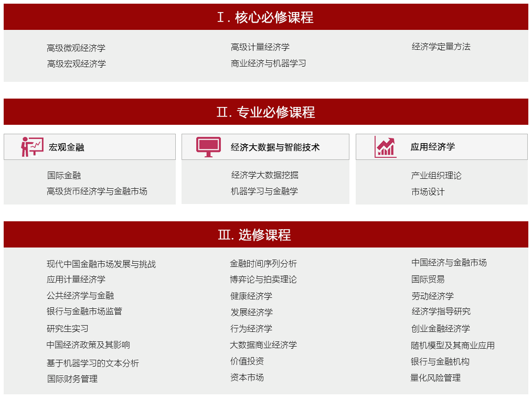
Task: Click 机器学习与金融学 course entry
Action: (x=254, y=191)
